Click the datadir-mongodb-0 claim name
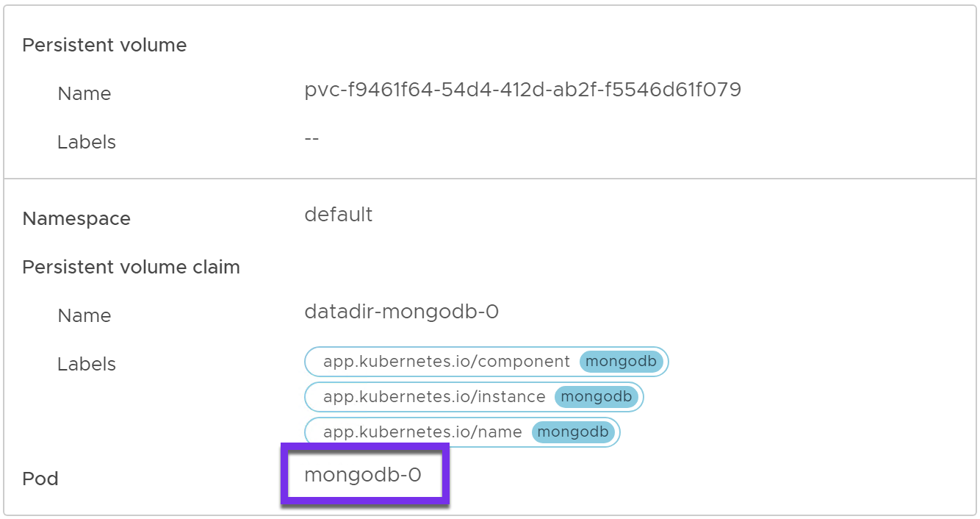This screenshot has width=980, height=519. pyautogui.click(x=401, y=312)
